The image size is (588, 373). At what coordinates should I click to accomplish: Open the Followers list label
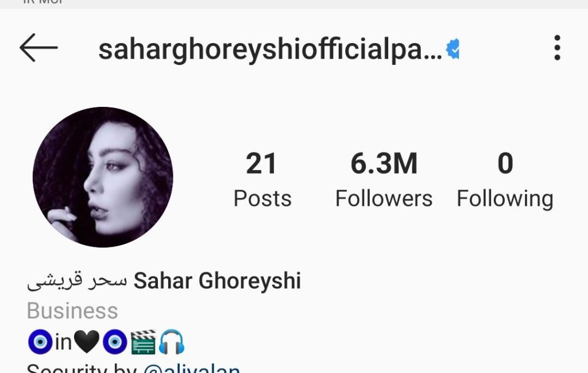pyautogui.click(x=384, y=198)
